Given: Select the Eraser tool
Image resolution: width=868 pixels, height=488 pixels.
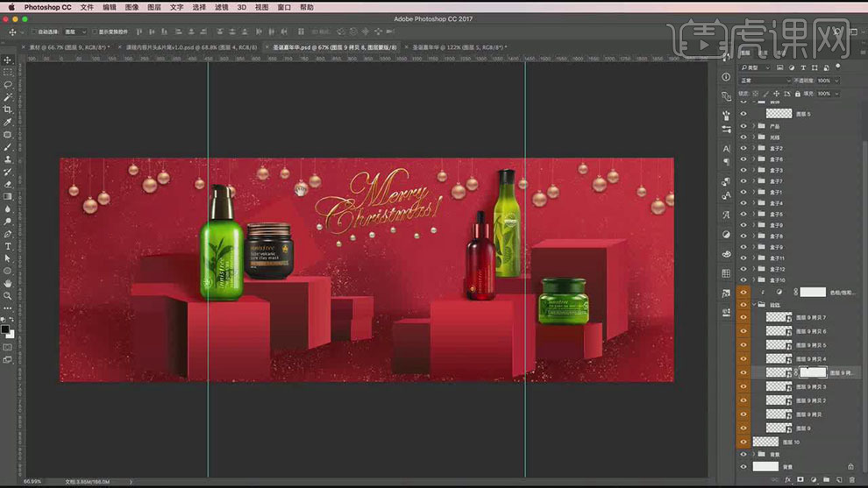Looking at the screenshot, I should pos(8,184).
